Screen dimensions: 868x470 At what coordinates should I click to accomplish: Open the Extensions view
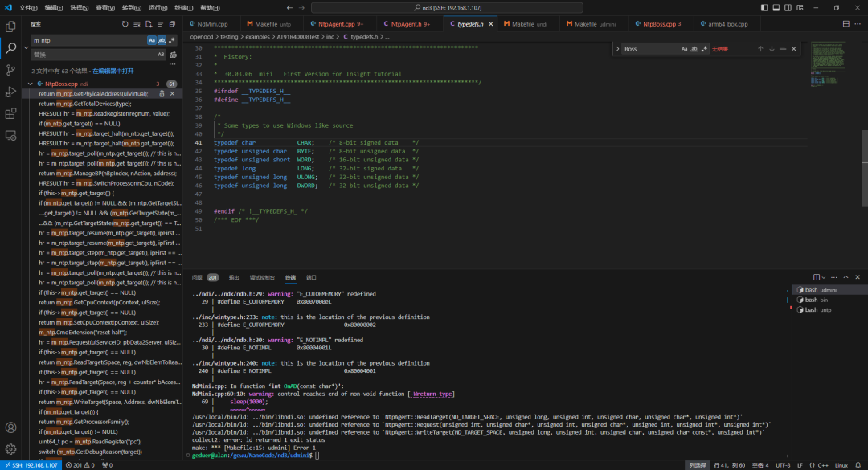10,114
